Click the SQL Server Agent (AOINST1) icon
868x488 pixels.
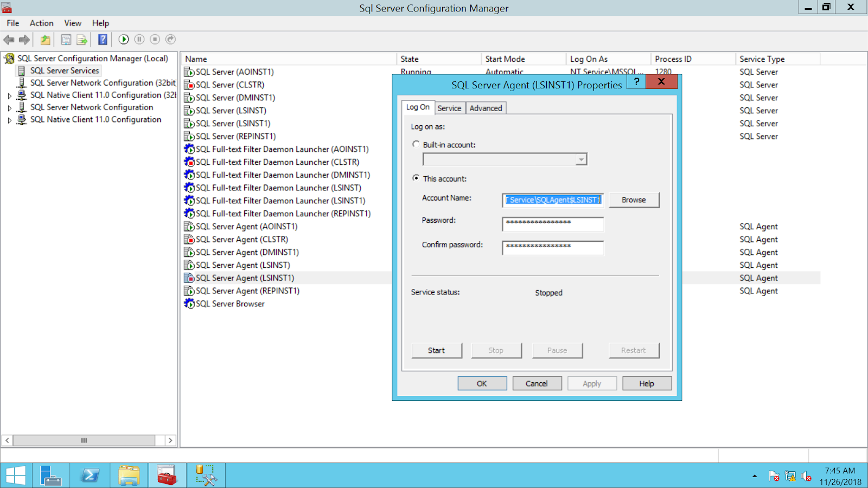coord(189,227)
